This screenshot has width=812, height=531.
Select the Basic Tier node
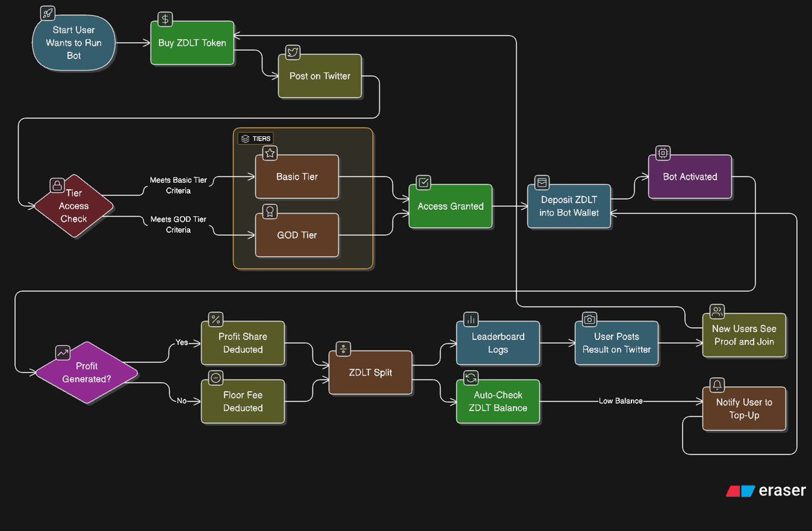[296, 177]
